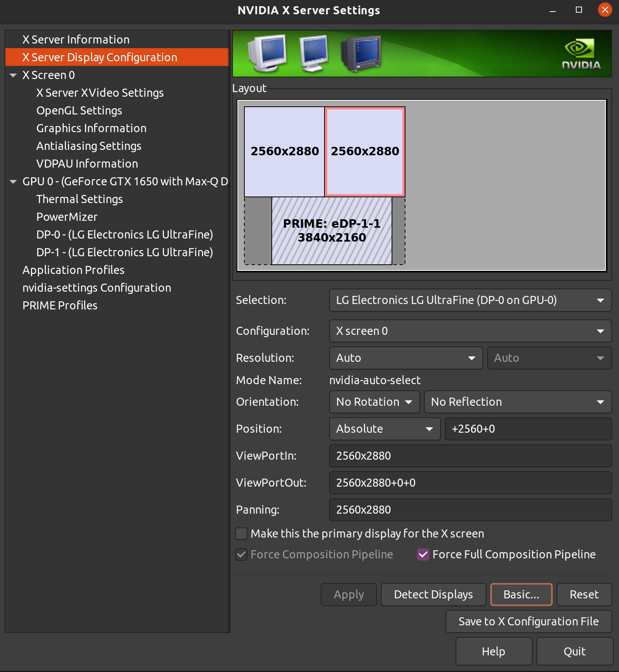Close the NVIDIA settings window
Image resolution: width=619 pixels, height=672 pixels.
pyautogui.click(x=605, y=10)
